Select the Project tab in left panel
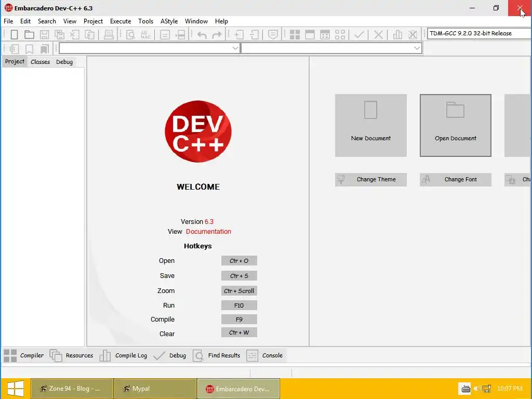532x399 pixels. pyautogui.click(x=15, y=61)
